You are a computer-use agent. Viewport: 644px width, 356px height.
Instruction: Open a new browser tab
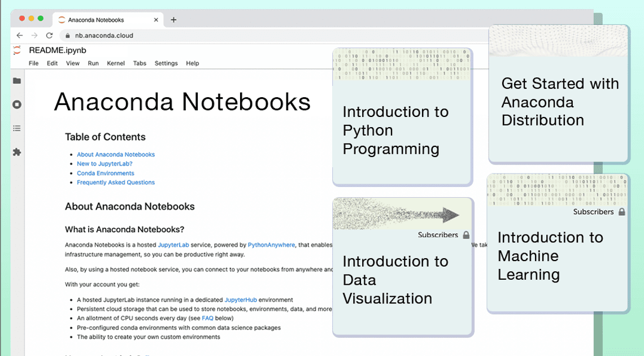(x=173, y=20)
